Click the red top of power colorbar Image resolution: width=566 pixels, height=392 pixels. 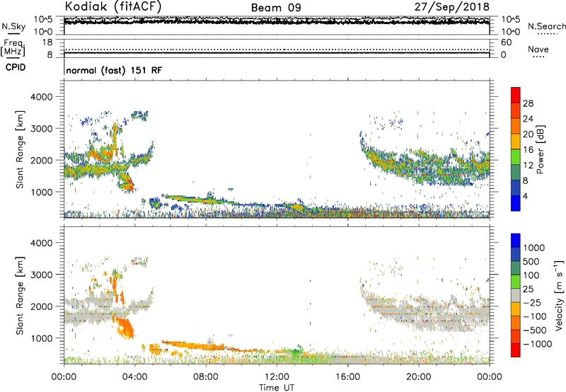click(x=516, y=95)
